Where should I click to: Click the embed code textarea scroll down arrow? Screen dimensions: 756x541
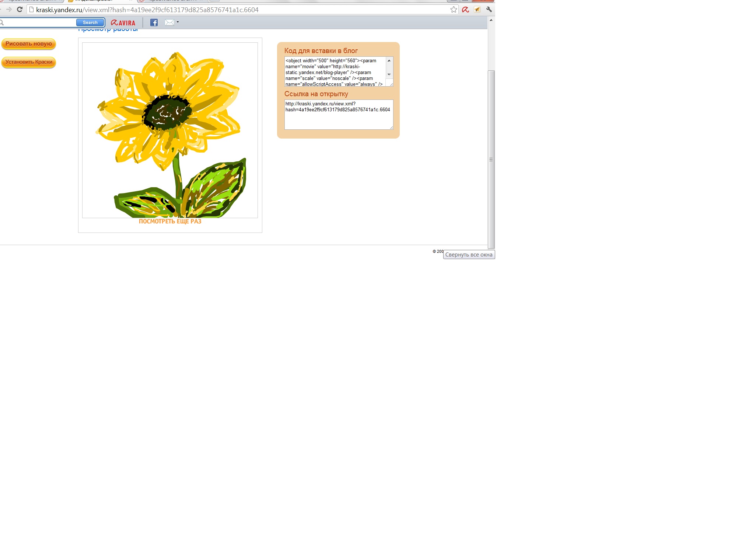pos(389,74)
